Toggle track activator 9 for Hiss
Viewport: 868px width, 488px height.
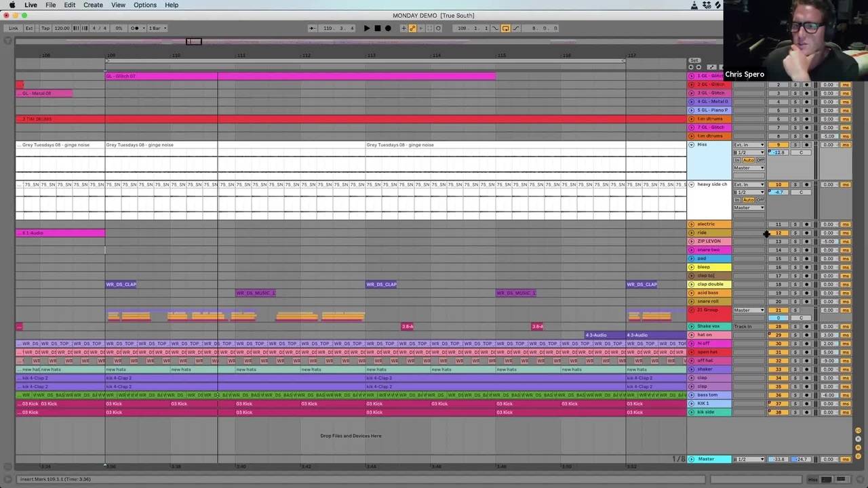[778, 144]
